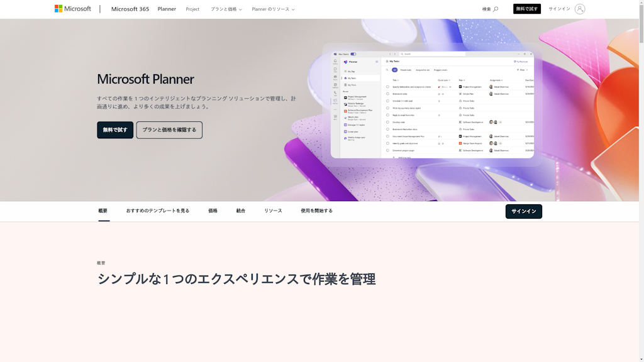The image size is (644, 362).
Task: Click the Microsoft logo in the header
Action: click(x=73, y=9)
